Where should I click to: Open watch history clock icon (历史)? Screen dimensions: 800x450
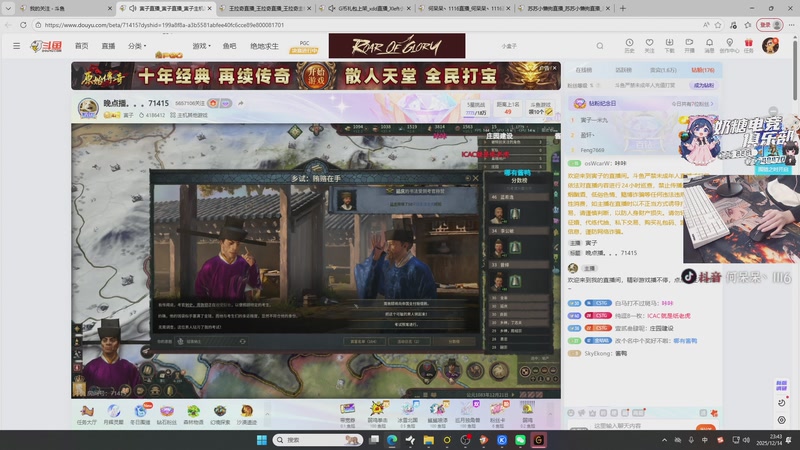point(629,45)
